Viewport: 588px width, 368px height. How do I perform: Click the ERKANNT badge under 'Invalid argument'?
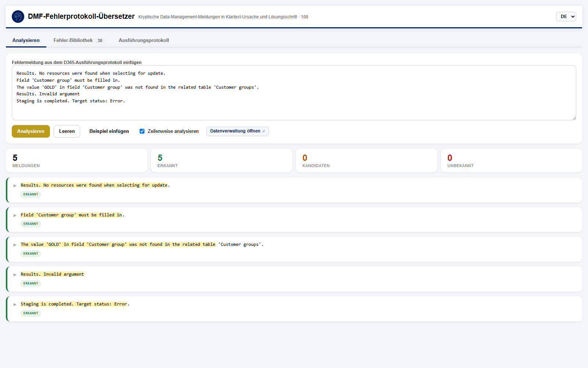click(31, 283)
